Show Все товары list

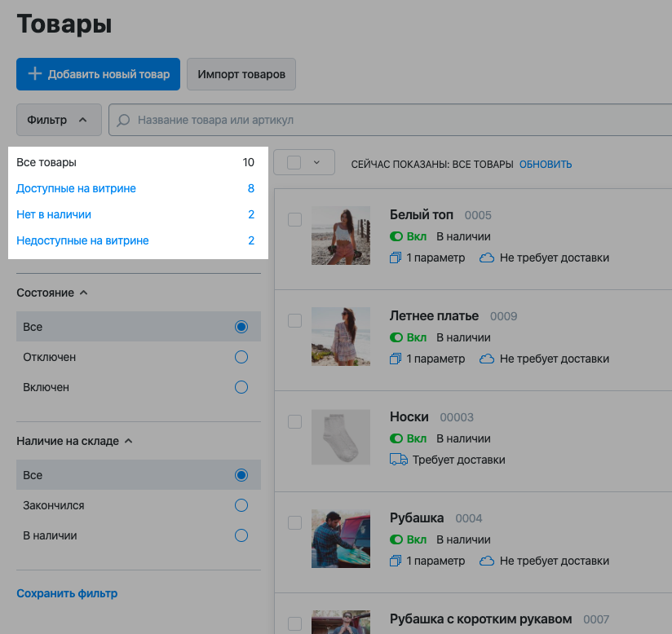pyautogui.click(x=46, y=162)
